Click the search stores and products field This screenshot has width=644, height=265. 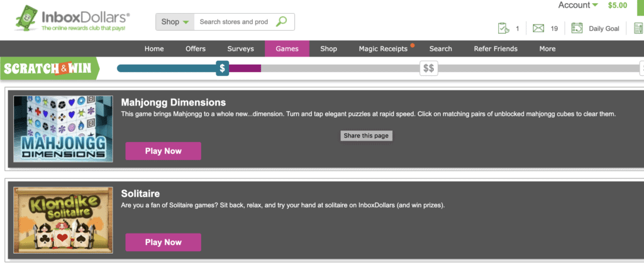pos(234,22)
